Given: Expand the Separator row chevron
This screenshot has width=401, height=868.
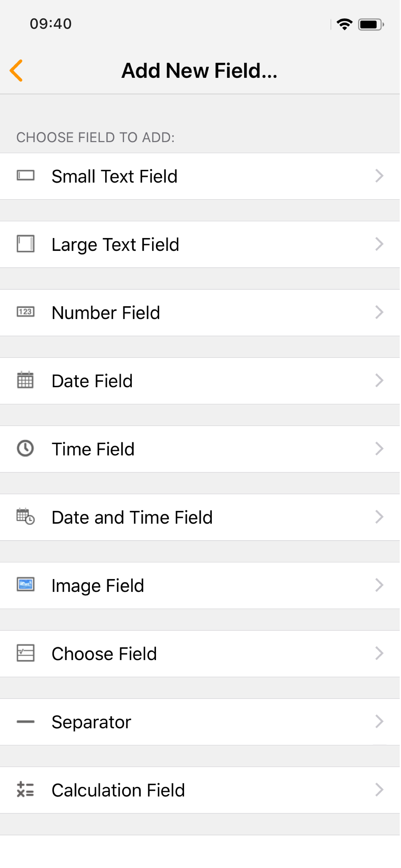Looking at the screenshot, I should tap(379, 721).
